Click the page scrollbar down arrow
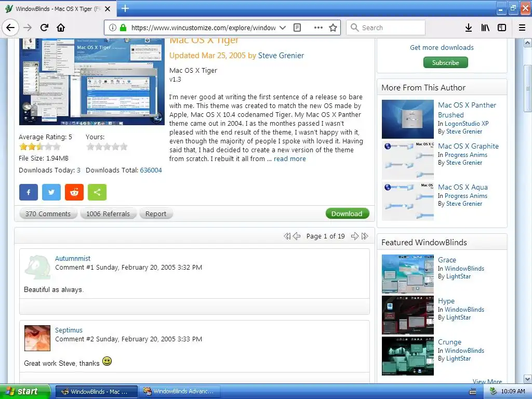The width and height of the screenshot is (532, 399). click(527, 379)
